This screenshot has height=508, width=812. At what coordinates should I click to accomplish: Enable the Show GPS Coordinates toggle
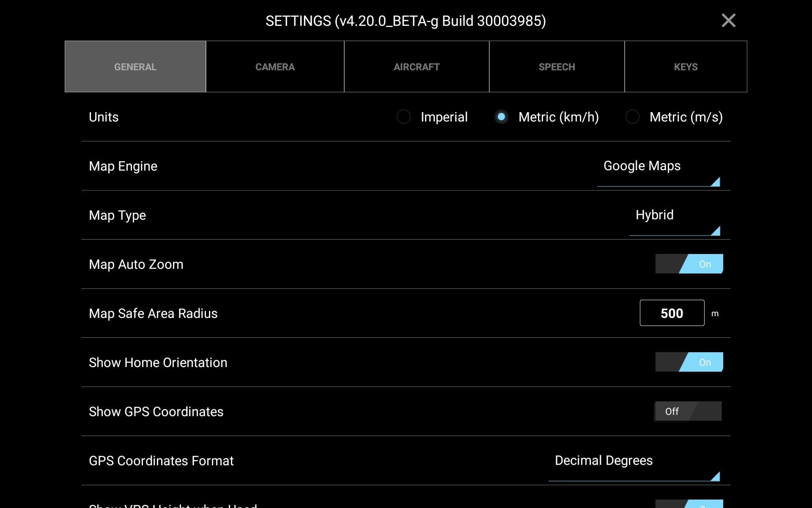688,411
